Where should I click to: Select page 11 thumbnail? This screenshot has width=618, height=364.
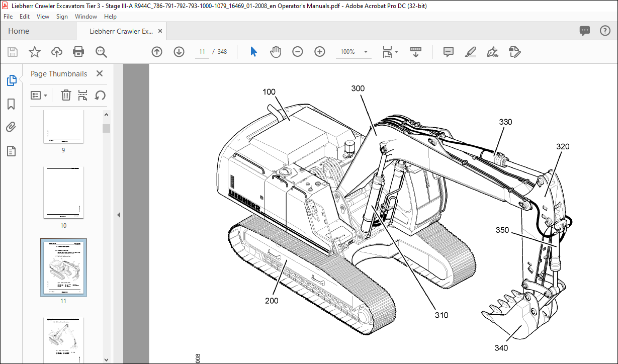tap(63, 267)
